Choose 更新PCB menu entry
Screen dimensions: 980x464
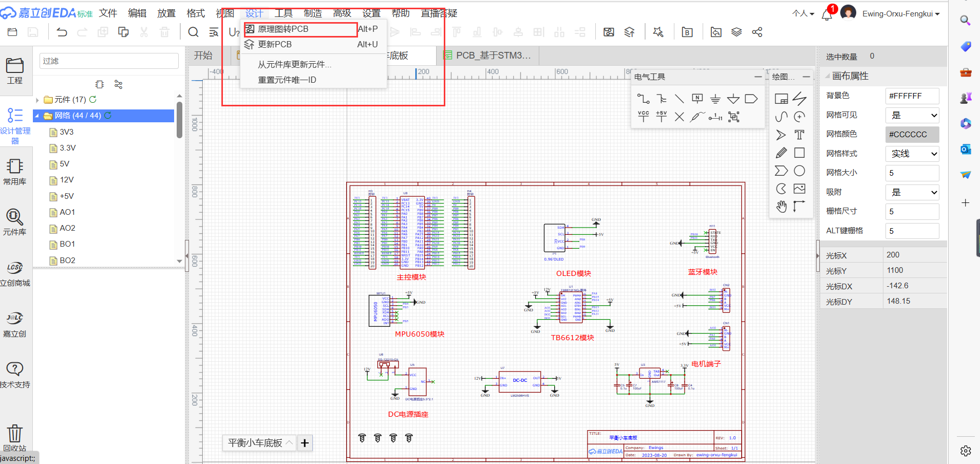[x=313, y=44]
